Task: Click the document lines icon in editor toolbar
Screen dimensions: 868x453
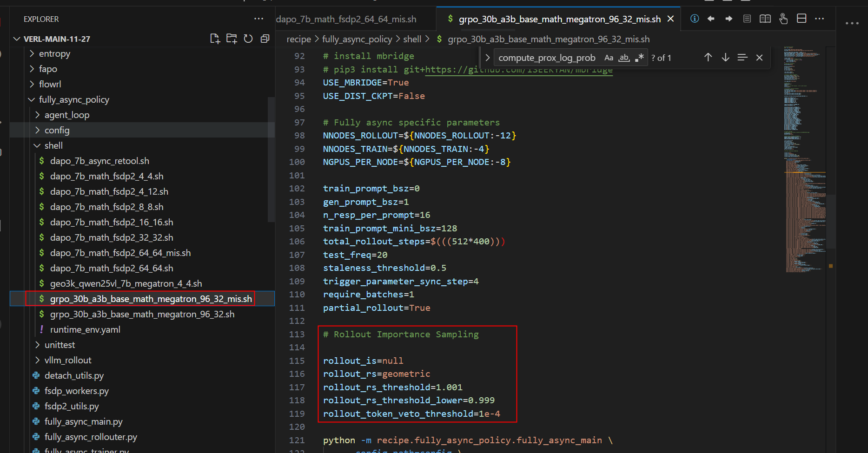Action: click(747, 19)
